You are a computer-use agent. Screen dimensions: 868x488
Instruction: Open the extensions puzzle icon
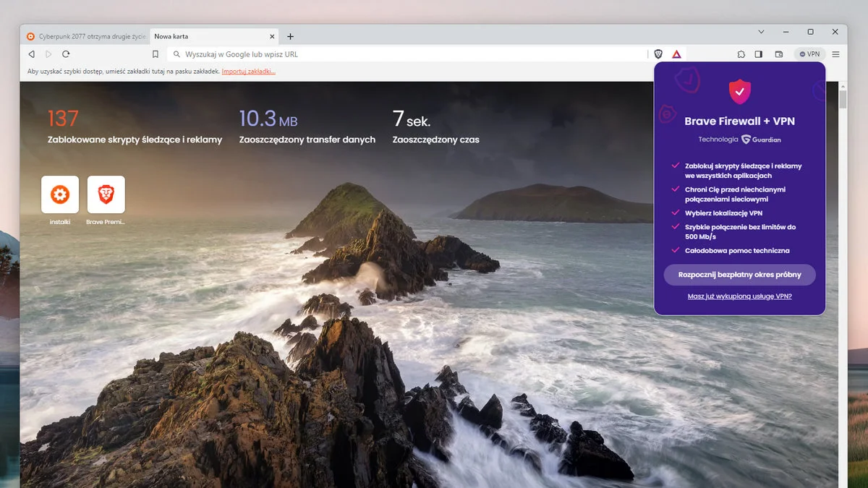741,54
